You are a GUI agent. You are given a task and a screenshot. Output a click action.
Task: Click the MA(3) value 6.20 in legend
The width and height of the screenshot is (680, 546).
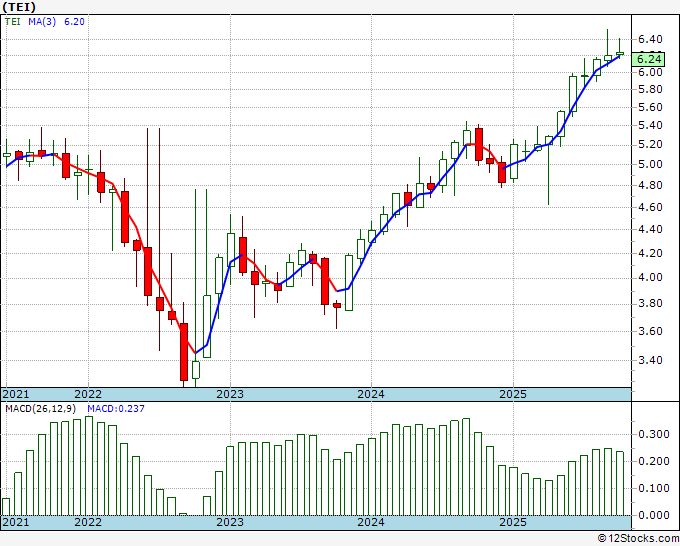73,20
